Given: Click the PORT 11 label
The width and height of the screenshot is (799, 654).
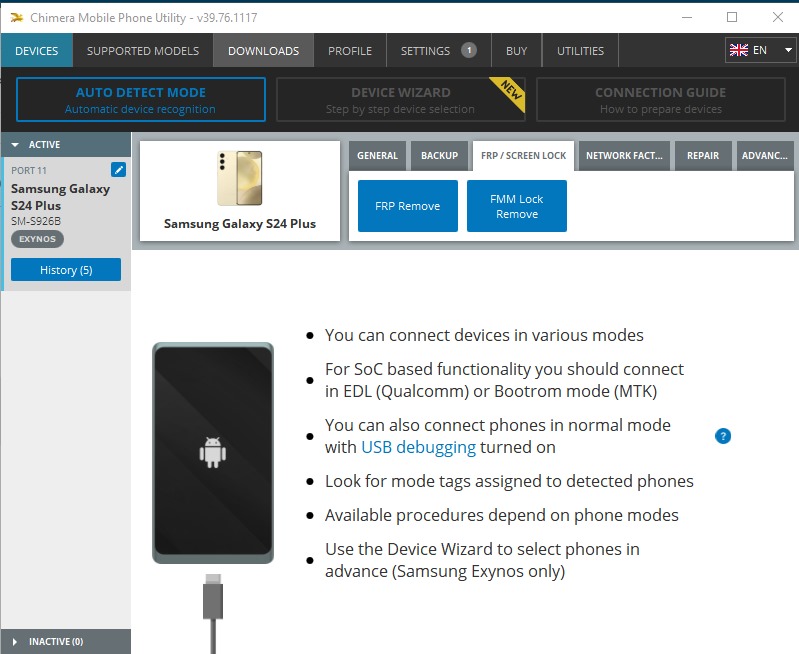Looking at the screenshot, I should pos(29,170).
